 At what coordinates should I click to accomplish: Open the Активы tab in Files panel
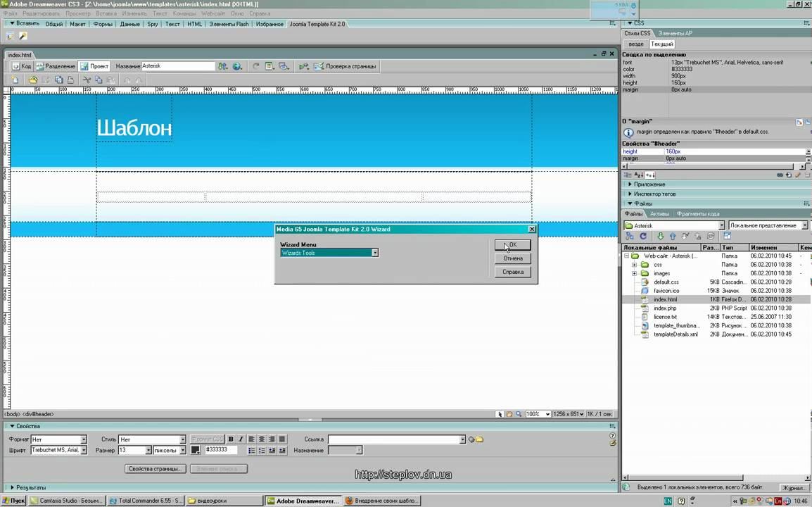click(659, 213)
